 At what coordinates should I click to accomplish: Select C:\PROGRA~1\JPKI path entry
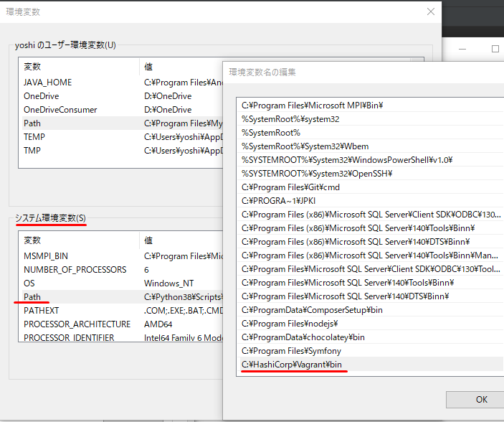(371, 201)
